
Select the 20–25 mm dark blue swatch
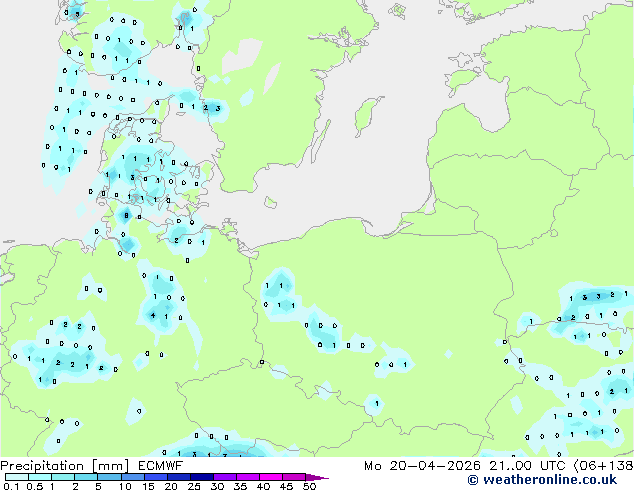point(179,477)
